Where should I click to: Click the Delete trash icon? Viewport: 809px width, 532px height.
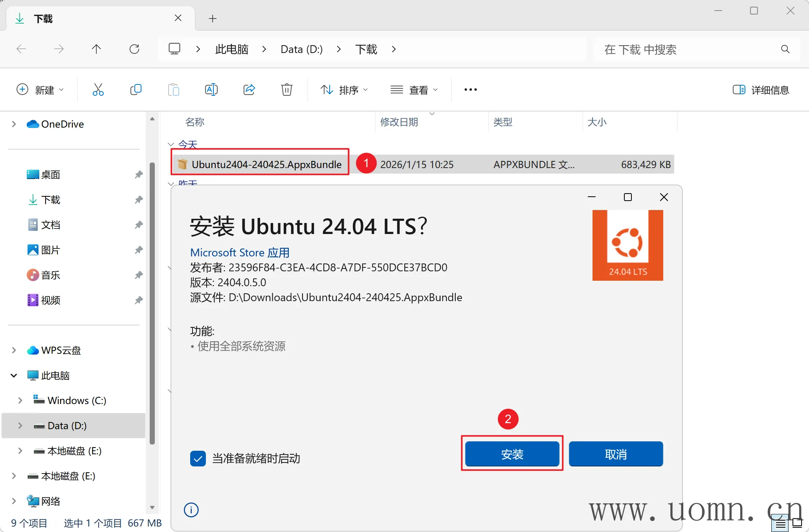click(287, 90)
